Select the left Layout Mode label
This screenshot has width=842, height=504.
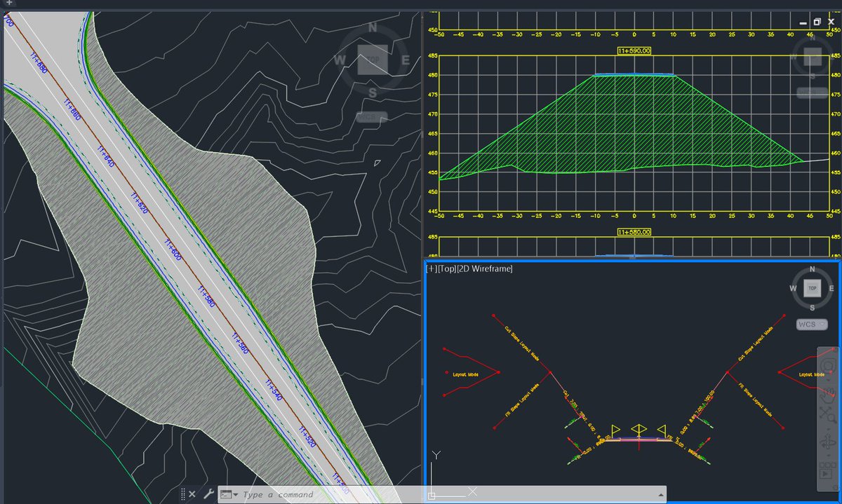click(465, 374)
